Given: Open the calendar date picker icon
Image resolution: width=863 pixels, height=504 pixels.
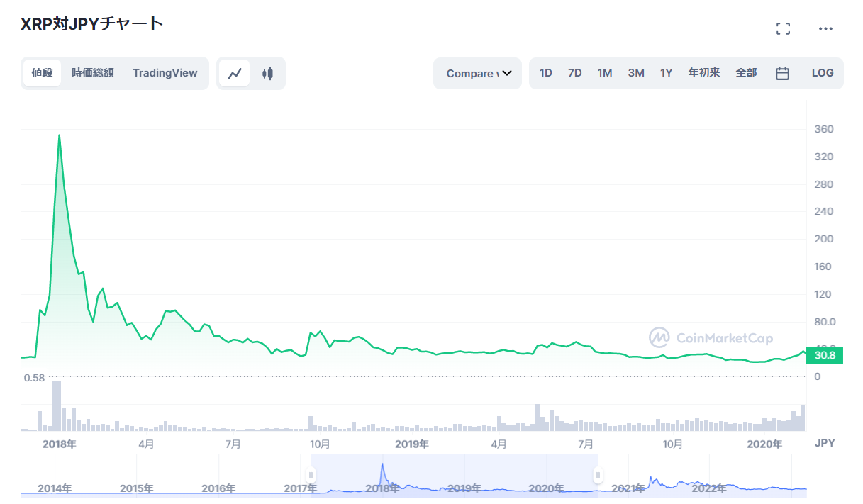Looking at the screenshot, I should pos(782,72).
